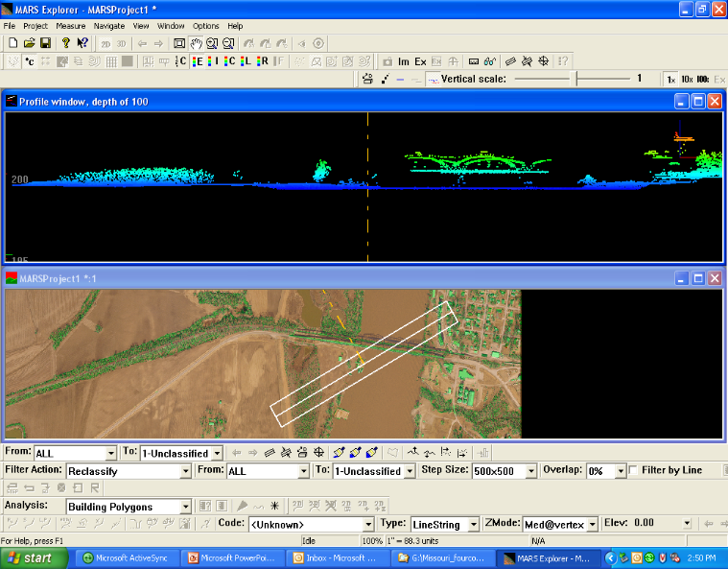
Task: Select the Pan hand tool
Action: tap(196, 43)
